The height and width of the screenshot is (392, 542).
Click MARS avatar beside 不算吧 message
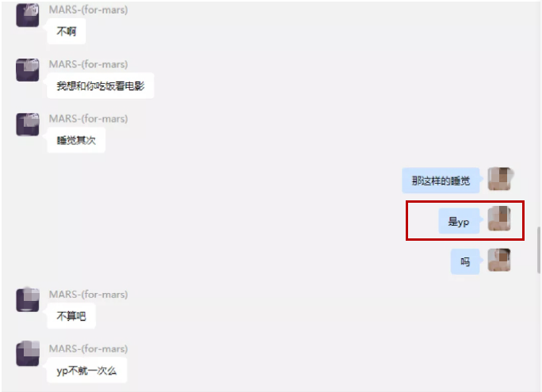28,300
